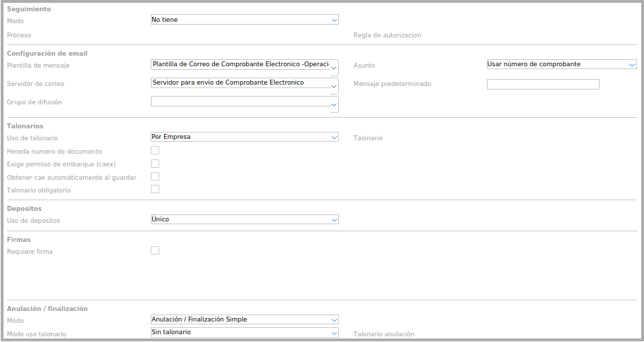Viewport: 644px width, 342px height.
Task: Click the Talonario anulación label
Action: (x=383, y=334)
